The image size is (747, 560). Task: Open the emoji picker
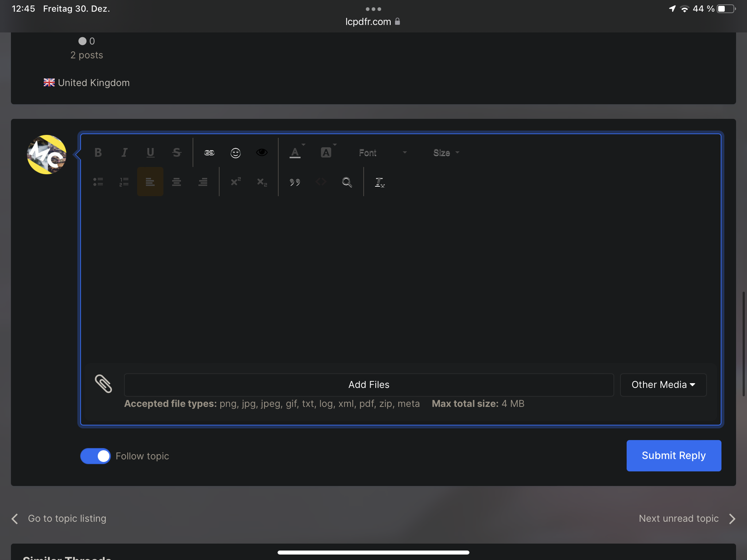tap(235, 153)
